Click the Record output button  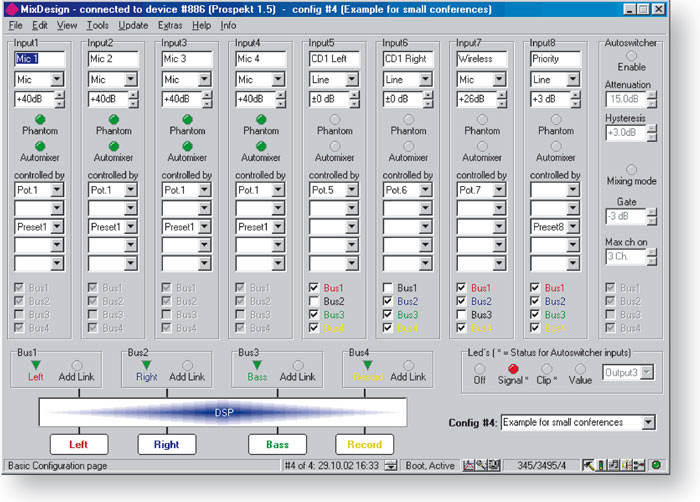(365, 444)
